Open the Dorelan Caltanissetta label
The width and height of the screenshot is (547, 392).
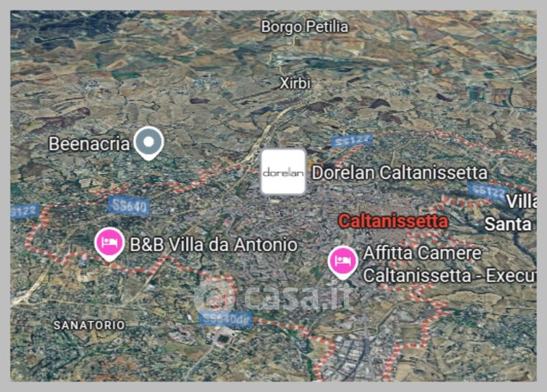[x=399, y=172]
